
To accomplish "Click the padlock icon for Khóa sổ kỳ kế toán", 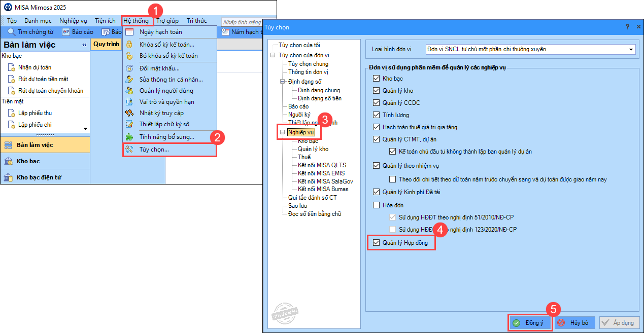I will click(129, 44).
